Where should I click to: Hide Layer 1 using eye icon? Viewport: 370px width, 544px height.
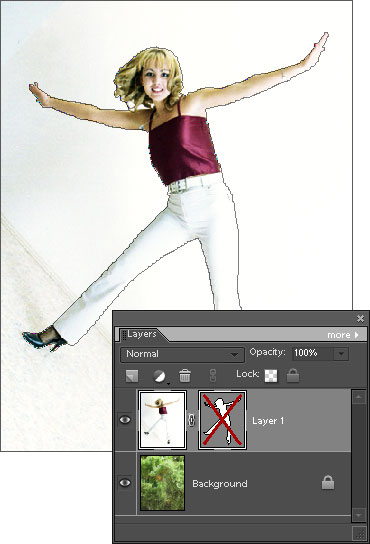point(125,420)
